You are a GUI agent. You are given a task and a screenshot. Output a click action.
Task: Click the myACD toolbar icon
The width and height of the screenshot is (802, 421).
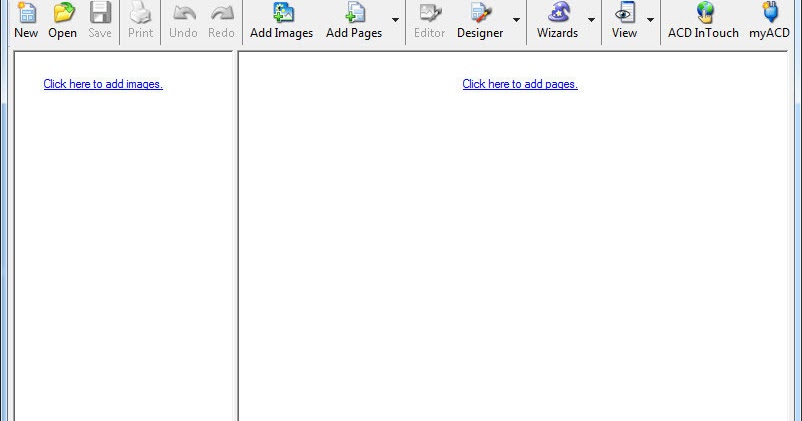click(x=770, y=12)
